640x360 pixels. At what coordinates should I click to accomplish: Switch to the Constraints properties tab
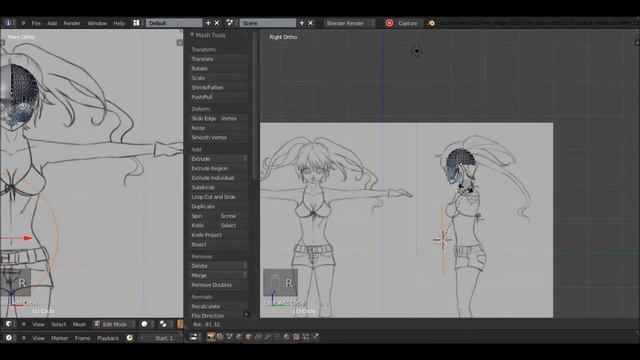point(258,337)
